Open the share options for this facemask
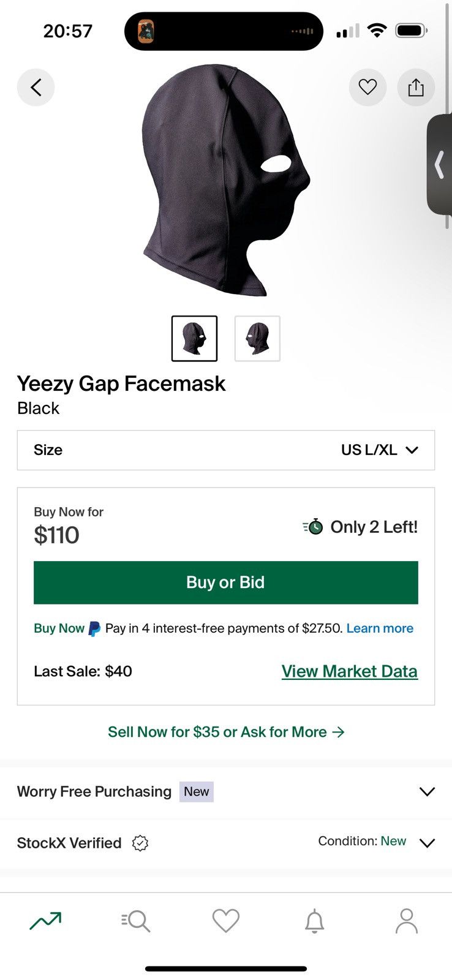Screen dimensions: 452x980 (x=416, y=87)
